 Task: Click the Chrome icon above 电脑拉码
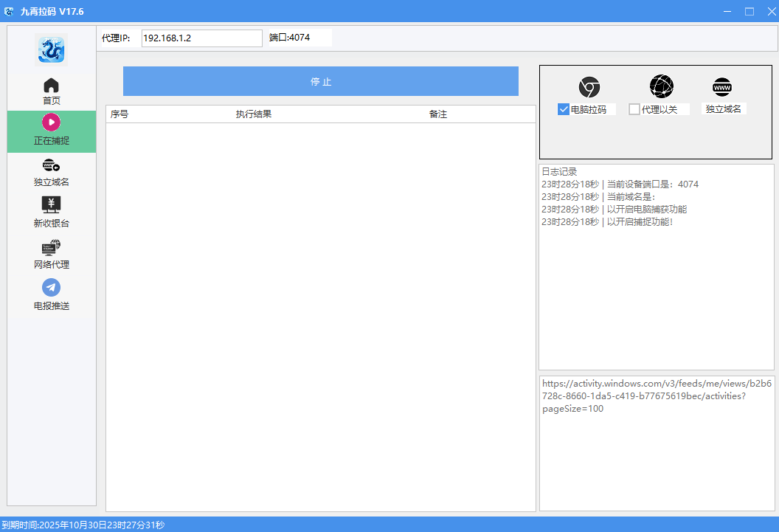(x=589, y=87)
